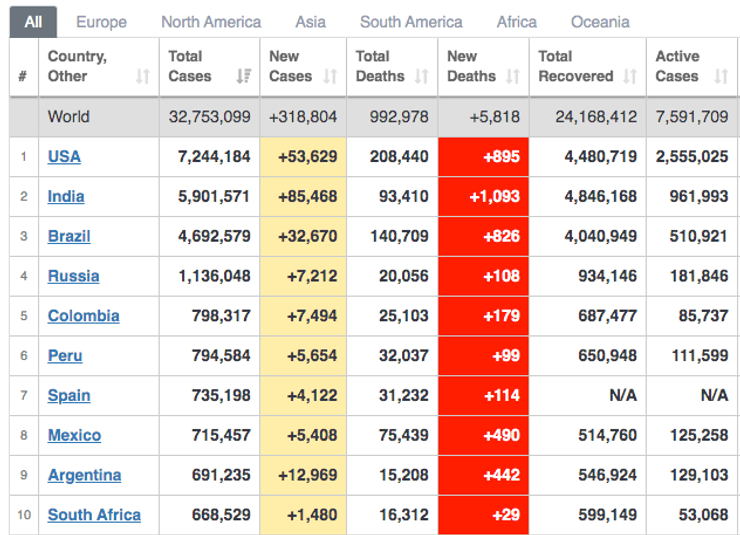
Task: Show Asia region data tab
Action: (310, 22)
